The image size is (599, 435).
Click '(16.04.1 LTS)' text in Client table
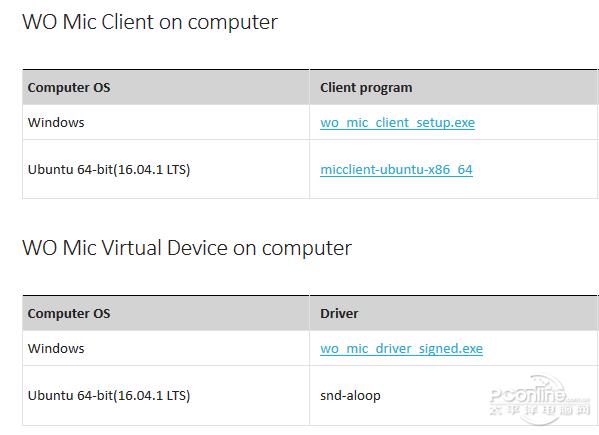pos(152,170)
